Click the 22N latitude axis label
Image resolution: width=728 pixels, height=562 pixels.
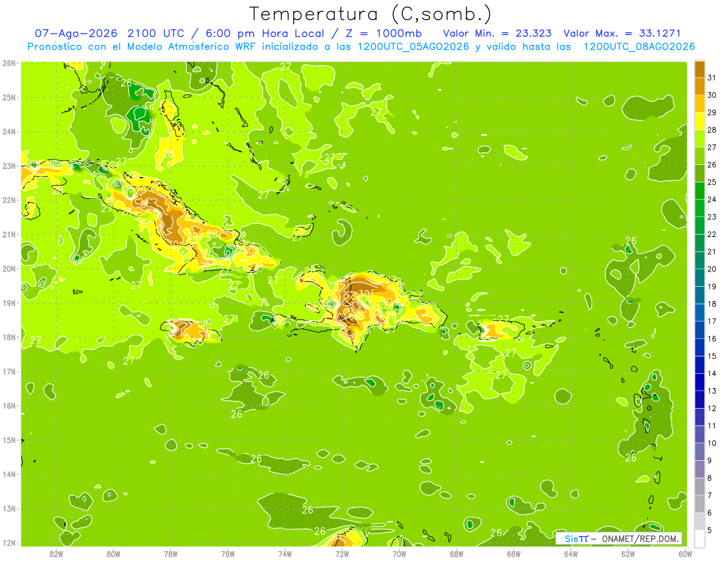tap(9, 200)
